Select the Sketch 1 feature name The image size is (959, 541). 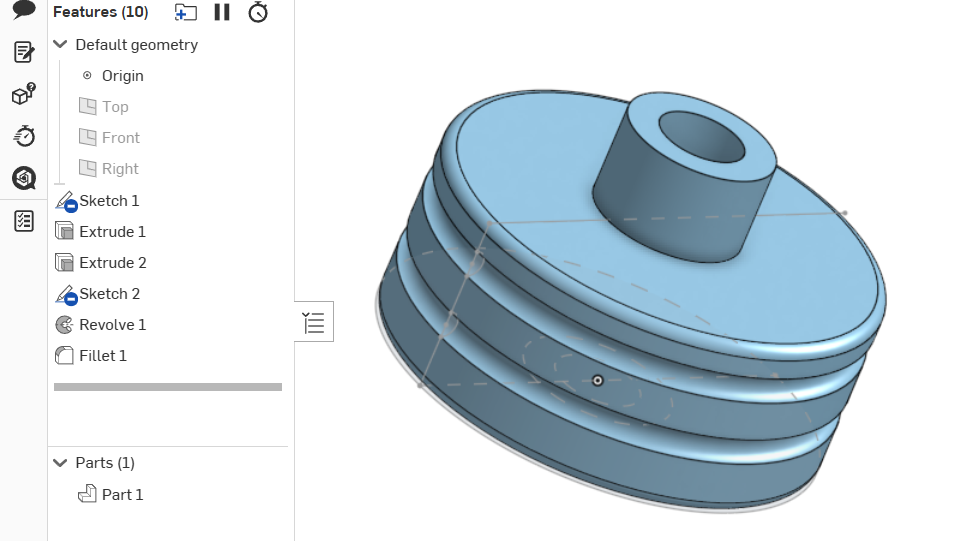[x=109, y=201]
